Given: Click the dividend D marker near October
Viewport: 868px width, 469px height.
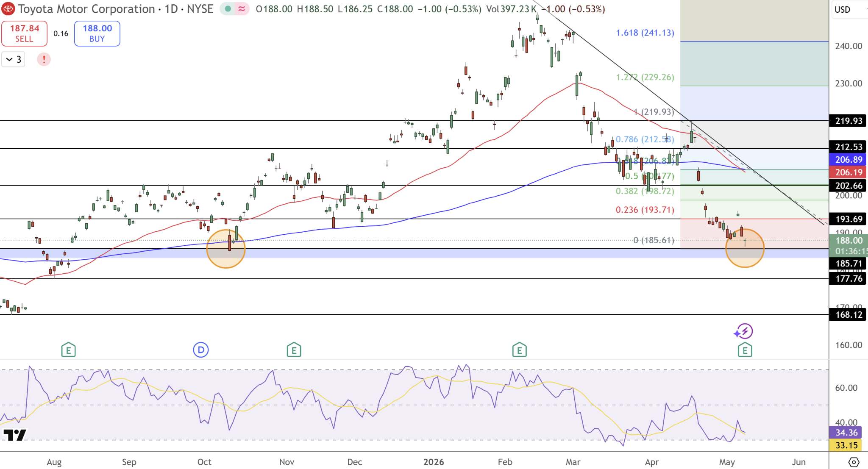Looking at the screenshot, I should pos(201,350).
